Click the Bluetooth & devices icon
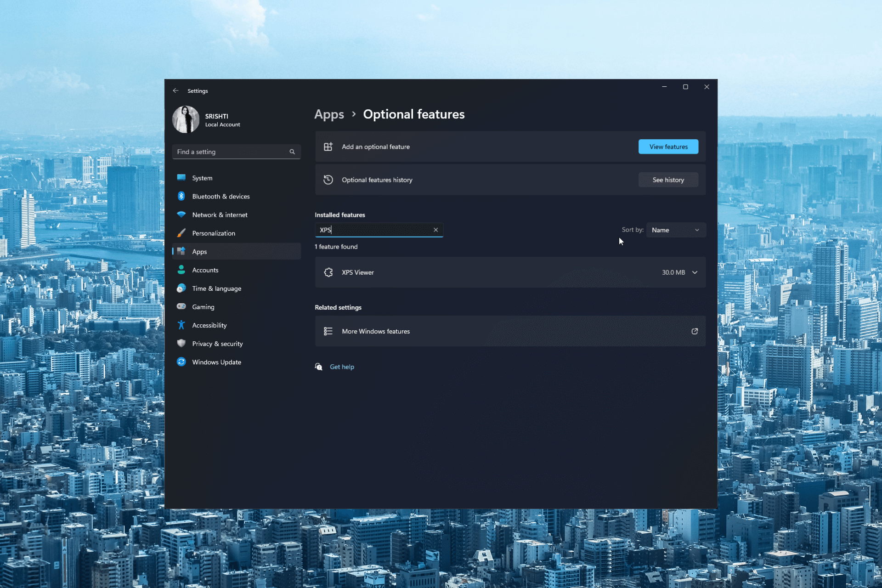This screenshot has height=588, width=882. tap(181, 196)
